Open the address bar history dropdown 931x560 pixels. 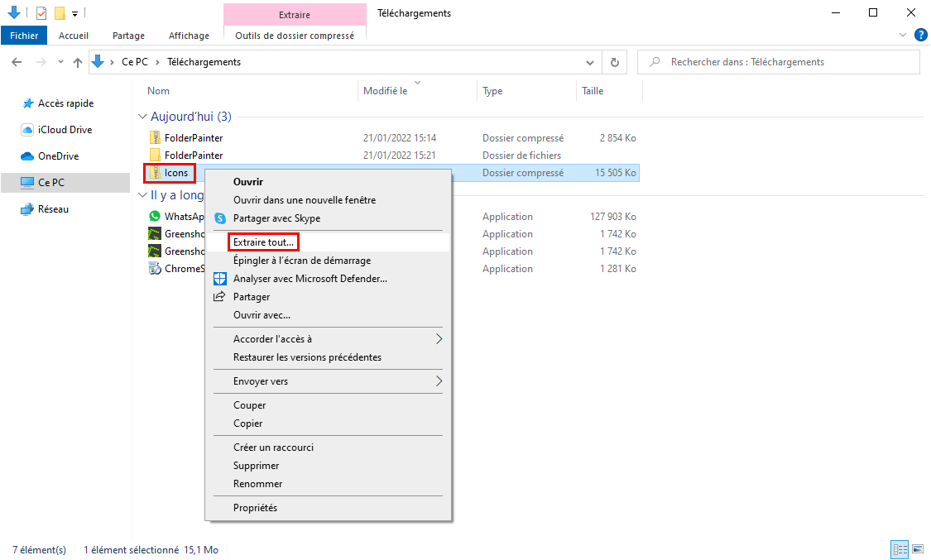click(589, 62)
